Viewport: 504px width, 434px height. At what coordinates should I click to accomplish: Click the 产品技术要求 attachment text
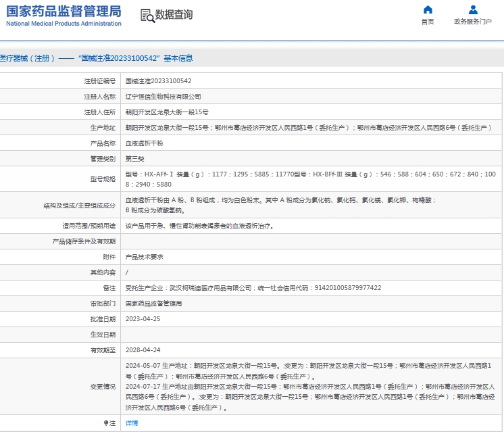144,257
